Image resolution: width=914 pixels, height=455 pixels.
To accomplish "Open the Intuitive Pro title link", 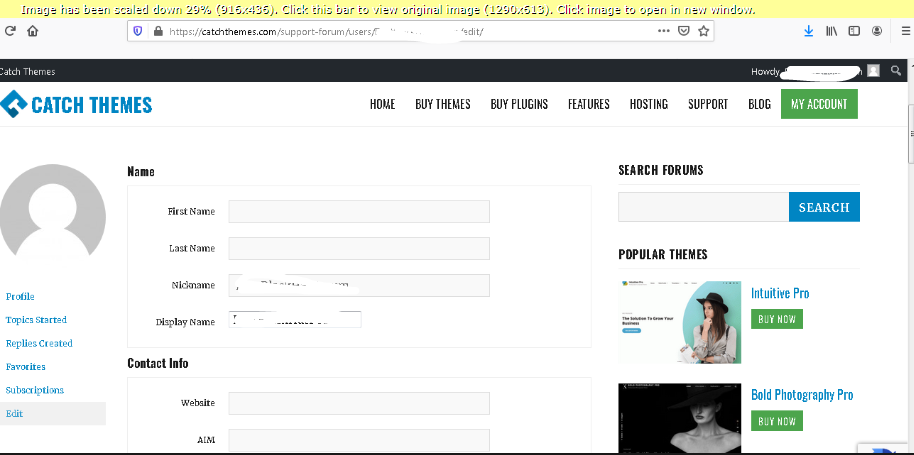I will pyautogui.click(x=780, y=293).
